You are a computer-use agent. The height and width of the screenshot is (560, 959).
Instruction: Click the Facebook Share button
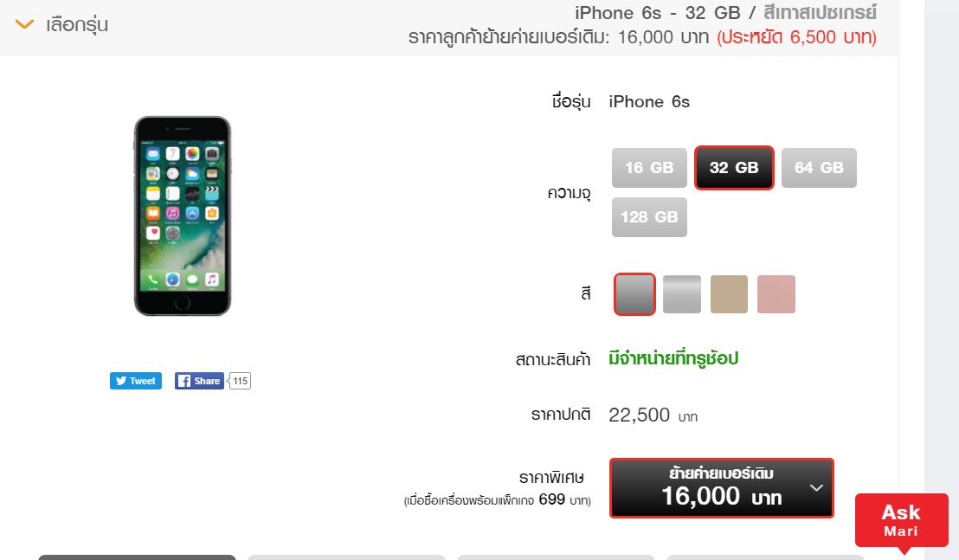pos(199,381)
